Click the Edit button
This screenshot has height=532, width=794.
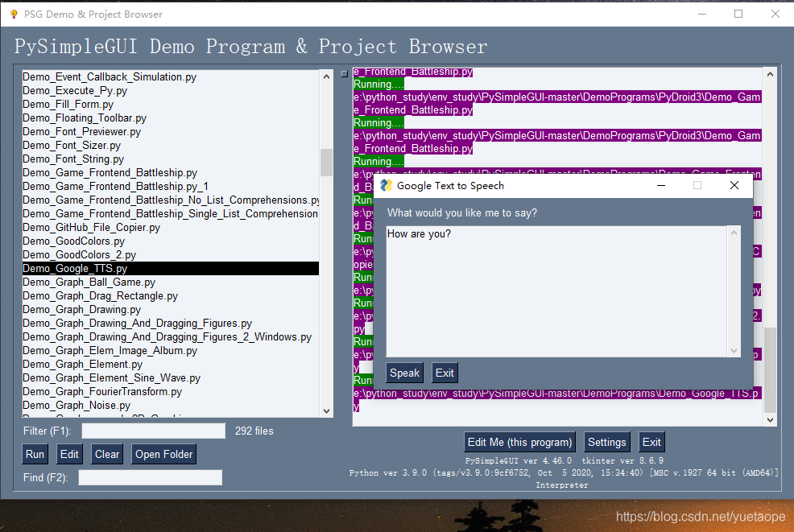click(x=69, y=454)
